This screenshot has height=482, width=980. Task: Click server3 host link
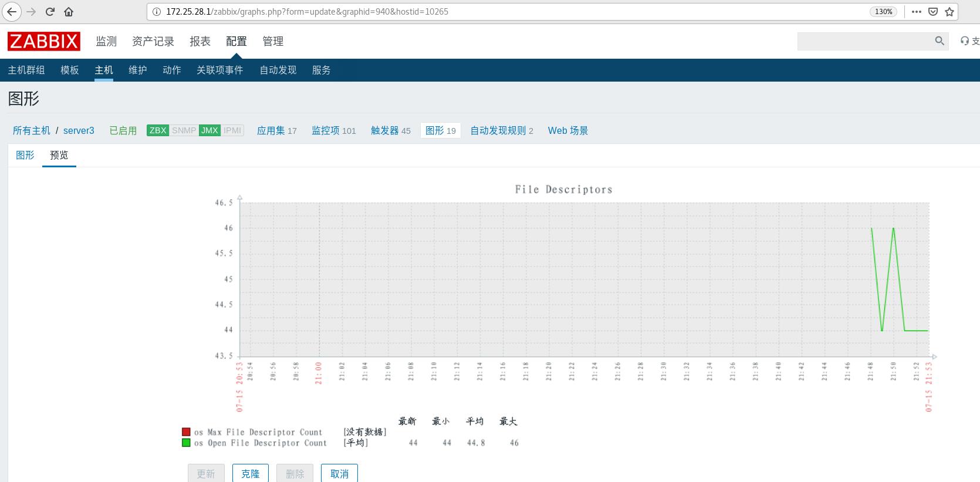pos(79,130)
